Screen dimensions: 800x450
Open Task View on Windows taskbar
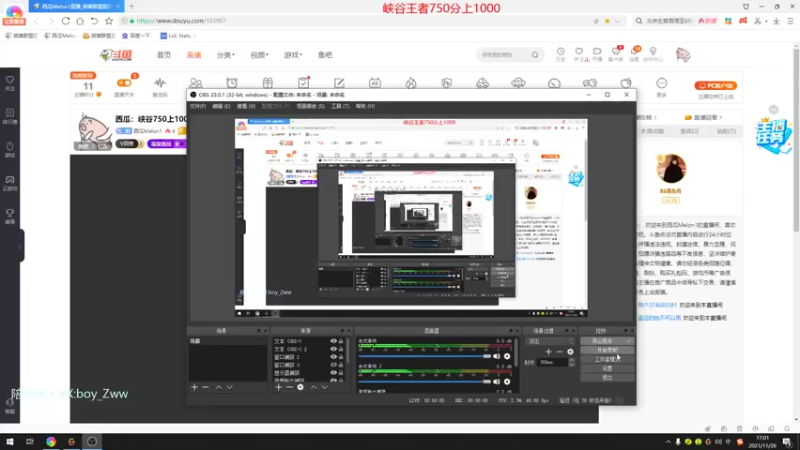[x=30, y=441]
